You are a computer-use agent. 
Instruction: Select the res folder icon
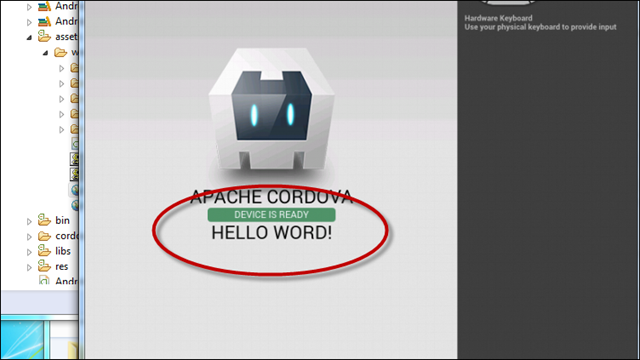44,266
